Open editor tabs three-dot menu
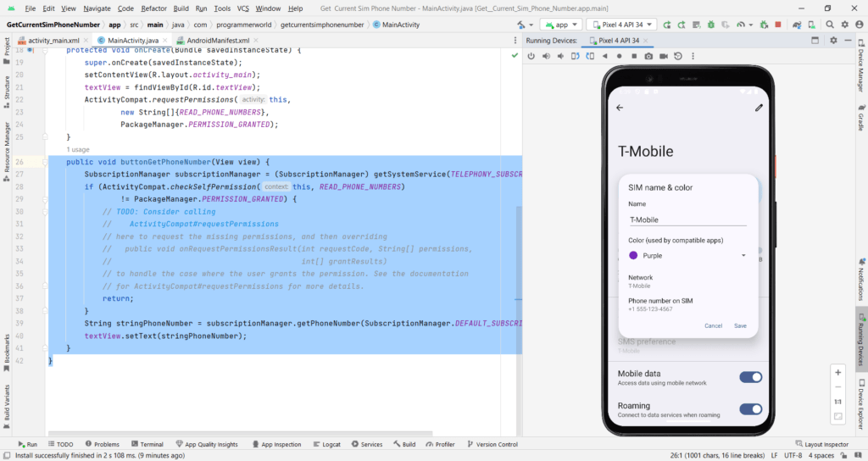Image resolution: width=868 pixels, height=461 pixels. tap(515, 41)
